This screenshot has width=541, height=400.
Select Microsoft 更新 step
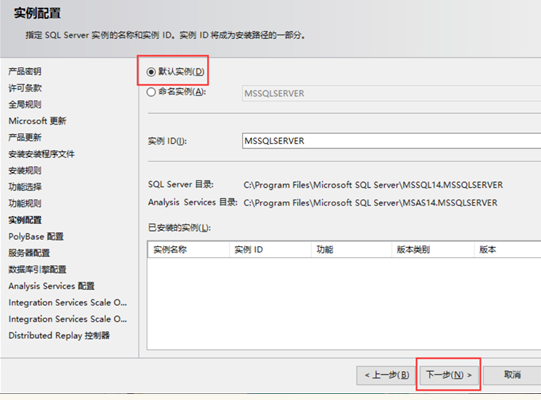[37, 121]
